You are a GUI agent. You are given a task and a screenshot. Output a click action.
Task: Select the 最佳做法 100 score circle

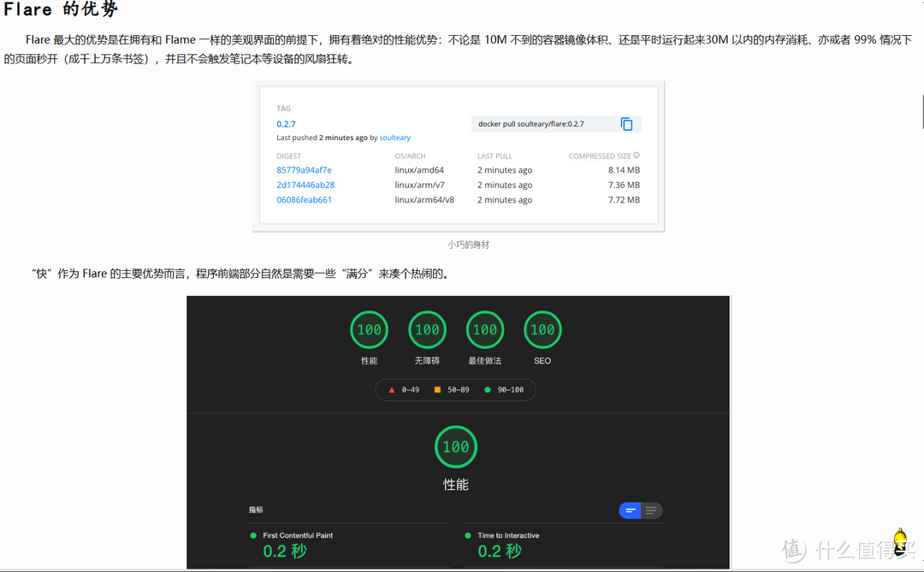coord(485,329)
